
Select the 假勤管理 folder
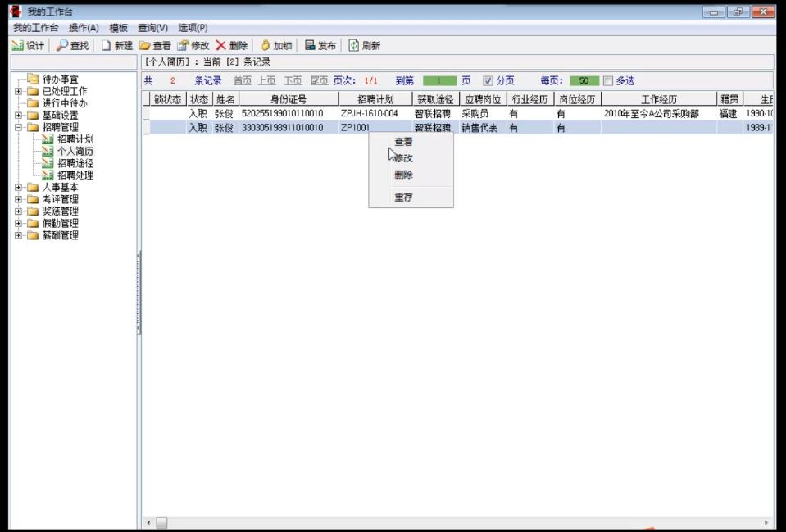click(60, 224)
